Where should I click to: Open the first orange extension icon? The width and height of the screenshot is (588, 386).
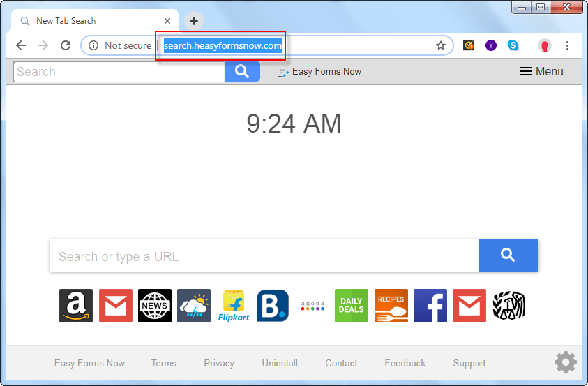coord(469,45)
